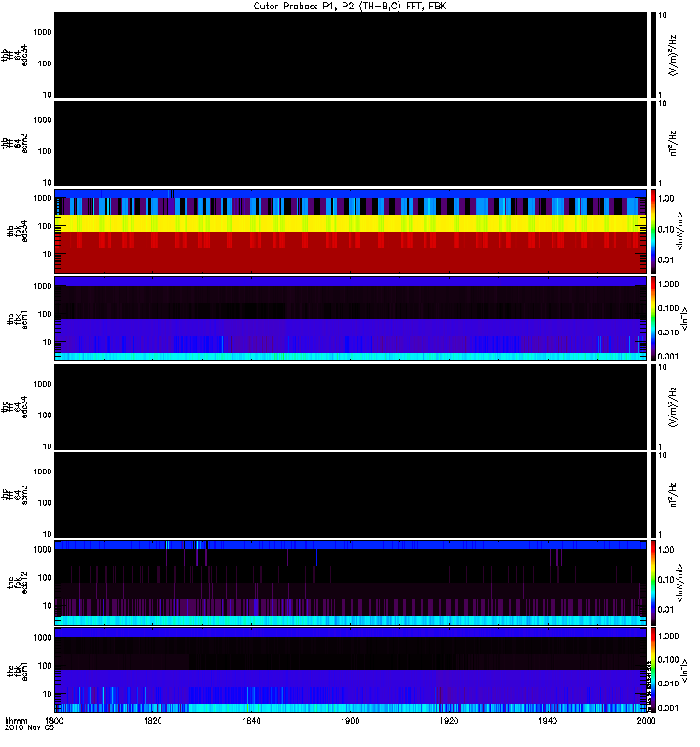700x747 pixels.
Task: Click the thb fbk edc34 rainbow color bar
Action: click(652, 231)
